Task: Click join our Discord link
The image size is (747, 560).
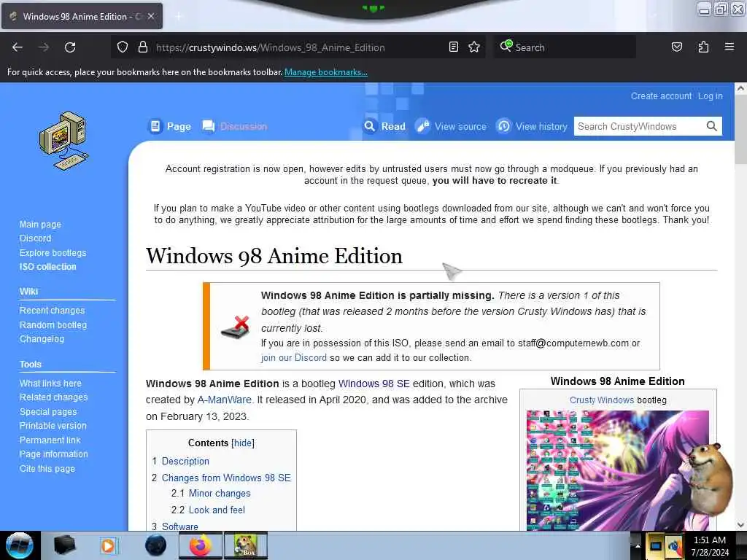Action: point(294,357)
